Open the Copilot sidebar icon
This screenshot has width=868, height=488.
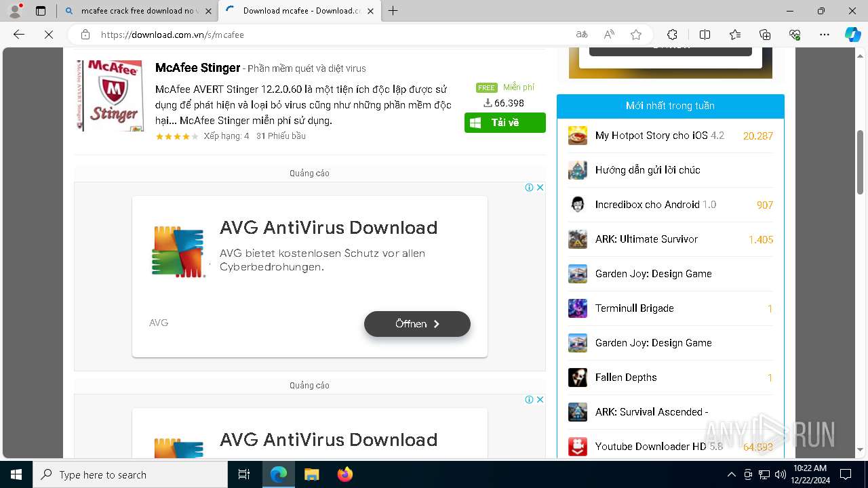[852, 35]
